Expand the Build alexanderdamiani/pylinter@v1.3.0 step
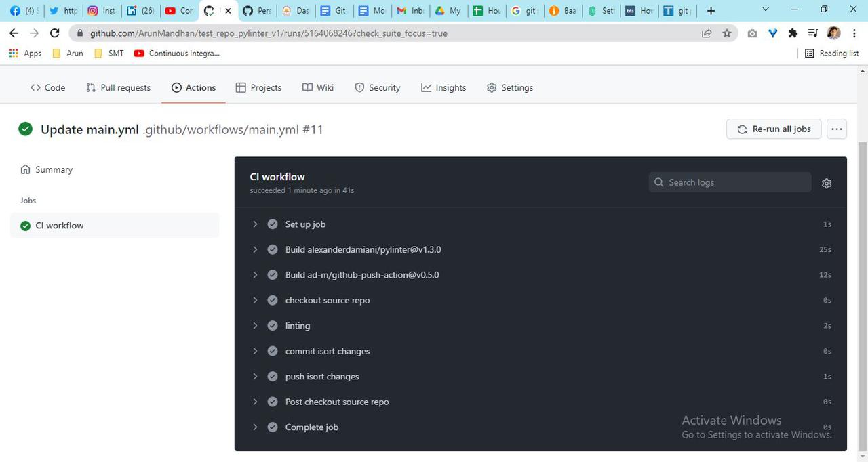Screen dimensions: 868x462 (x=255, y=249)
